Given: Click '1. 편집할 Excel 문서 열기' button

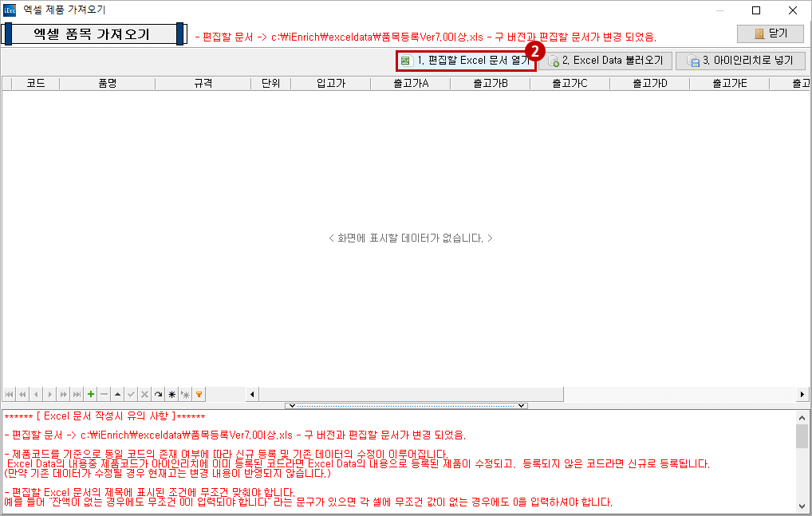Looking at the screenshot, I should click(466, 61).
